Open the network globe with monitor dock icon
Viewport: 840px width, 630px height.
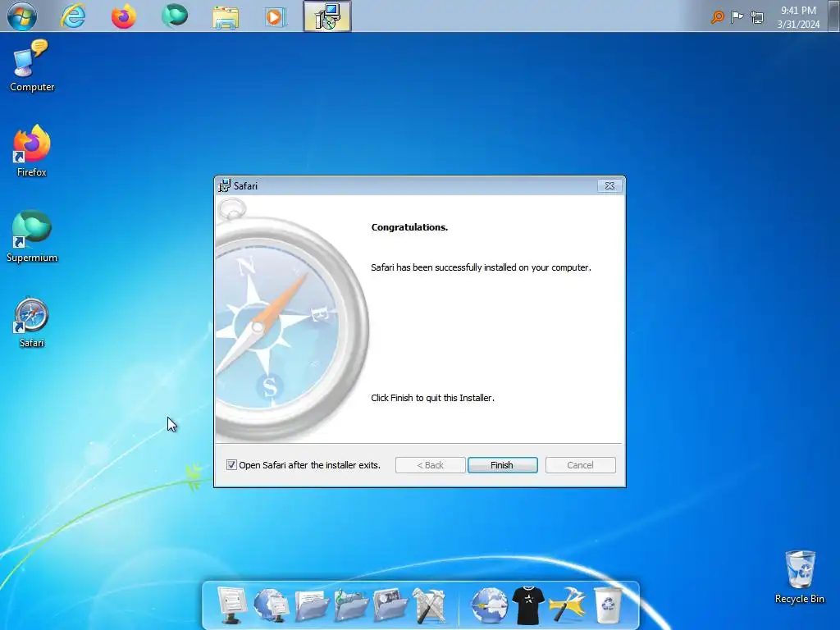coord(271,605)
